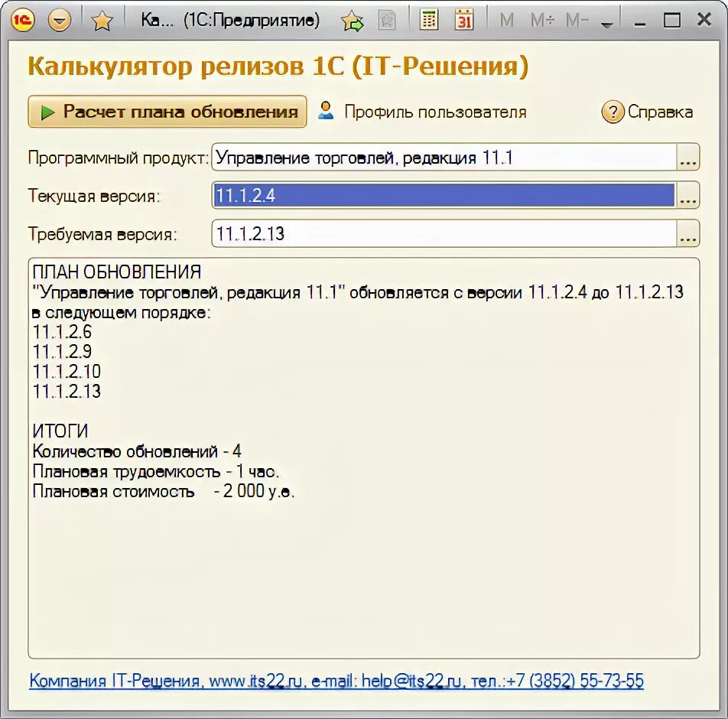Screen dimensions: 728x719
Task: Open selection for Требуемая версия ellipsis button
Action: (x=687, y=233)
